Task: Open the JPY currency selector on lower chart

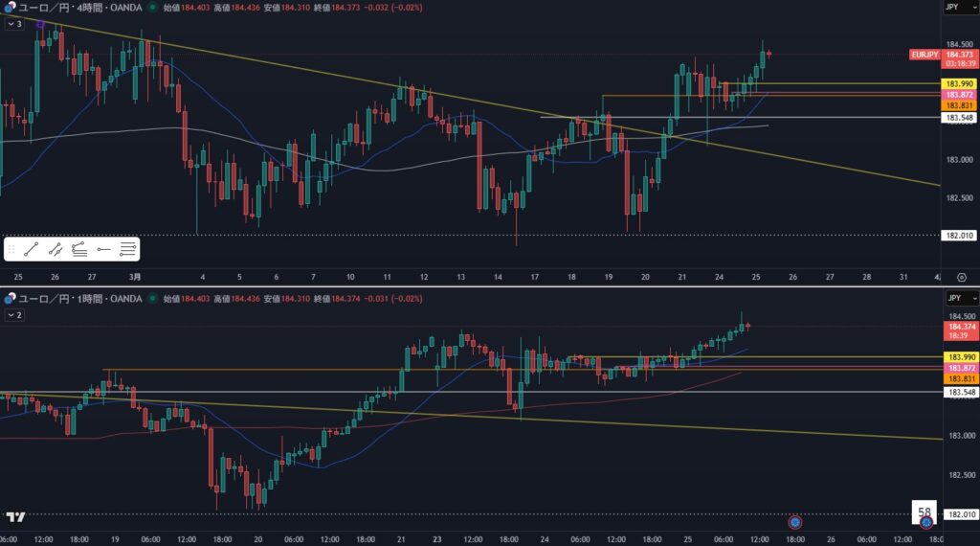Action: pos(951,298)
